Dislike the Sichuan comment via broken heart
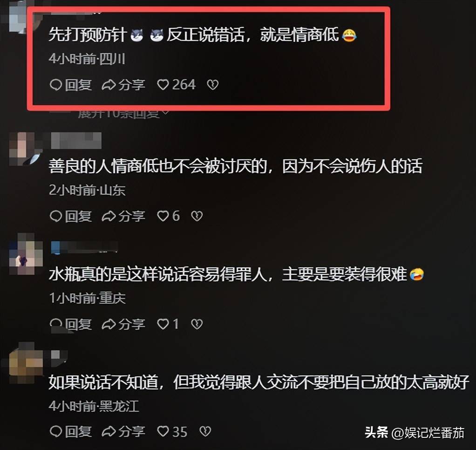 [212, 85]
